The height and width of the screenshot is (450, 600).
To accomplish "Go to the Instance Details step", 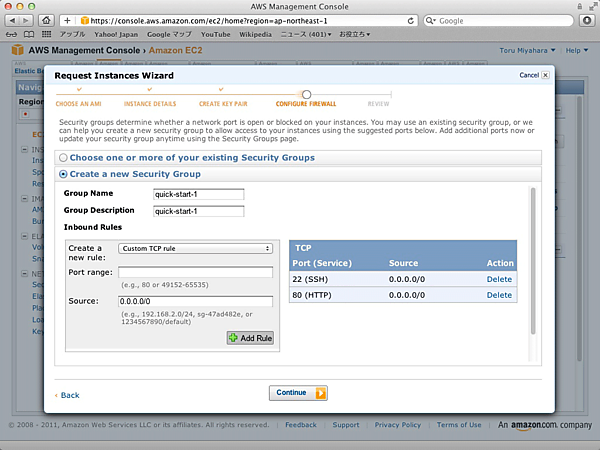I will tap(150, 104).
